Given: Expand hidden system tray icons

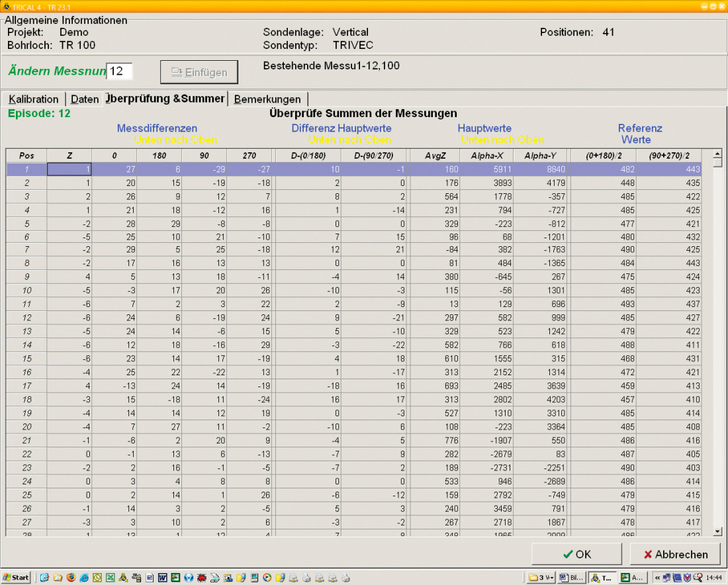Looking at the screenshot, I should click(657, 578).
